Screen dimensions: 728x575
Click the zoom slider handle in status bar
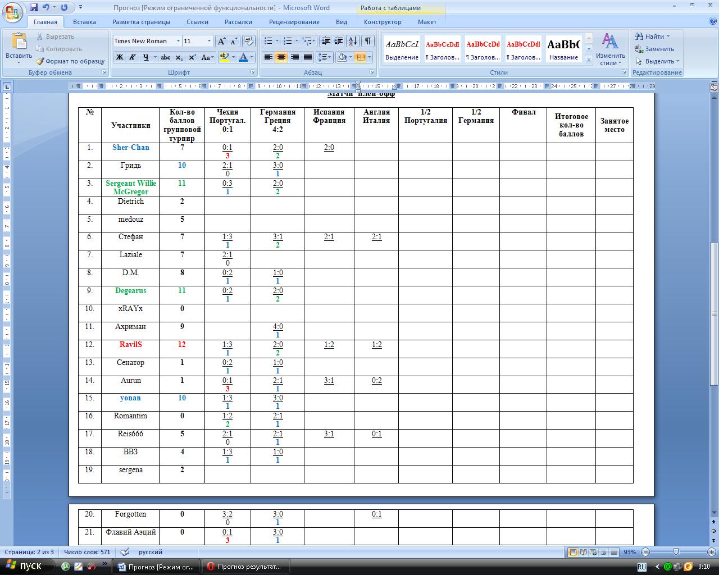point(676,552)
